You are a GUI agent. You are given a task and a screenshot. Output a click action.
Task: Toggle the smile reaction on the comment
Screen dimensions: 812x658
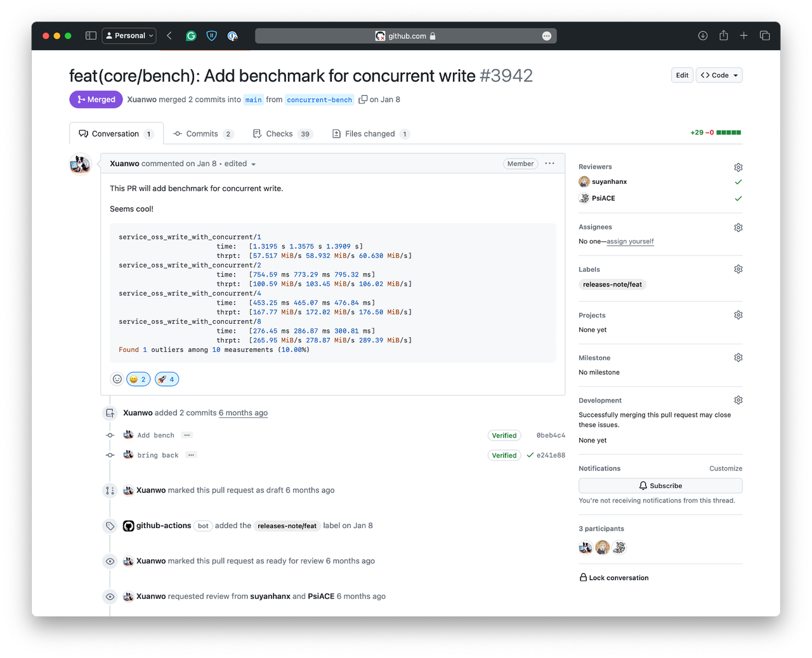coord(138,378)
